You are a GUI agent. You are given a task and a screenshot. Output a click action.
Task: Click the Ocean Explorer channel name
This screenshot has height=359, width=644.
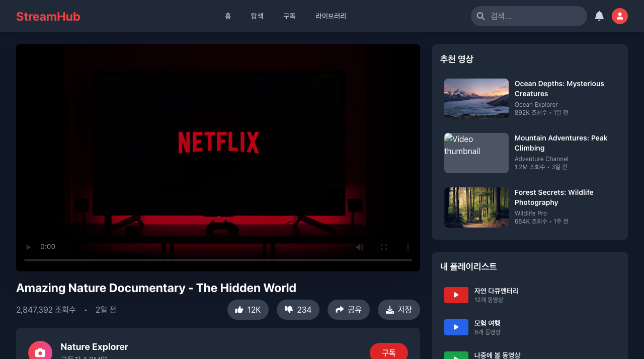pos(536,105)
